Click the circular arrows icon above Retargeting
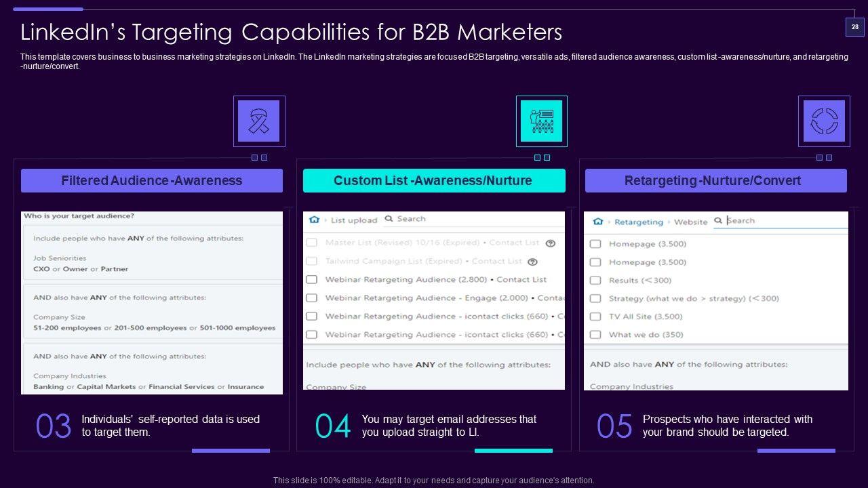 coord(824,121)
